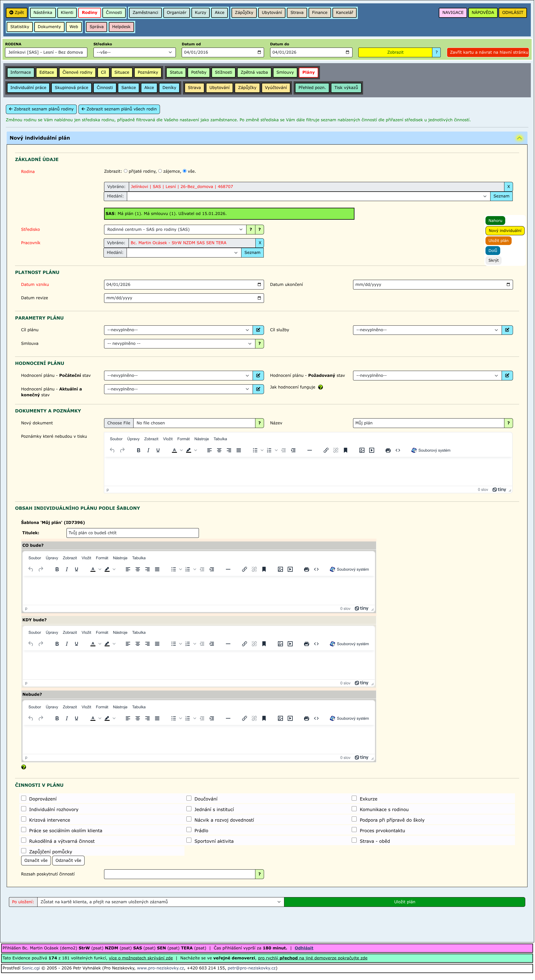This screenshot has width=535, height=980.
Task: Open the Klienti top menu
Action: 67,13
